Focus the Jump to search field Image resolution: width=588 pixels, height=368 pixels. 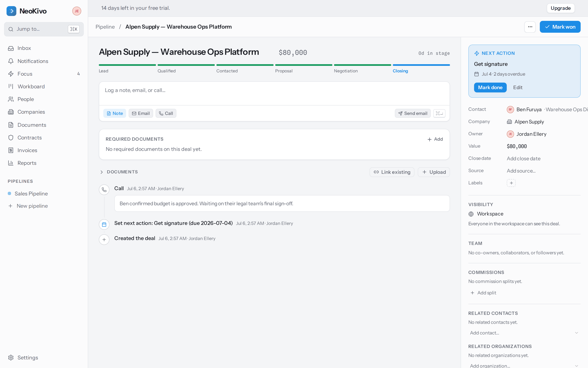[44, 29]
